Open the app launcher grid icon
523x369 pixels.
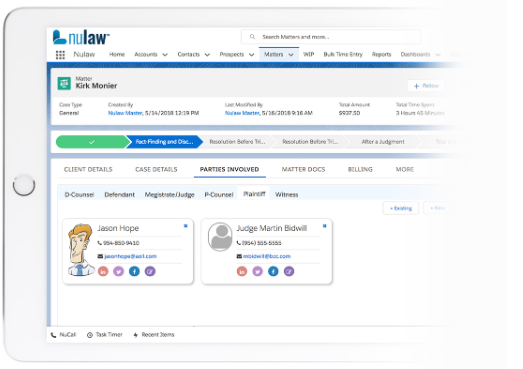coord(60,55)
